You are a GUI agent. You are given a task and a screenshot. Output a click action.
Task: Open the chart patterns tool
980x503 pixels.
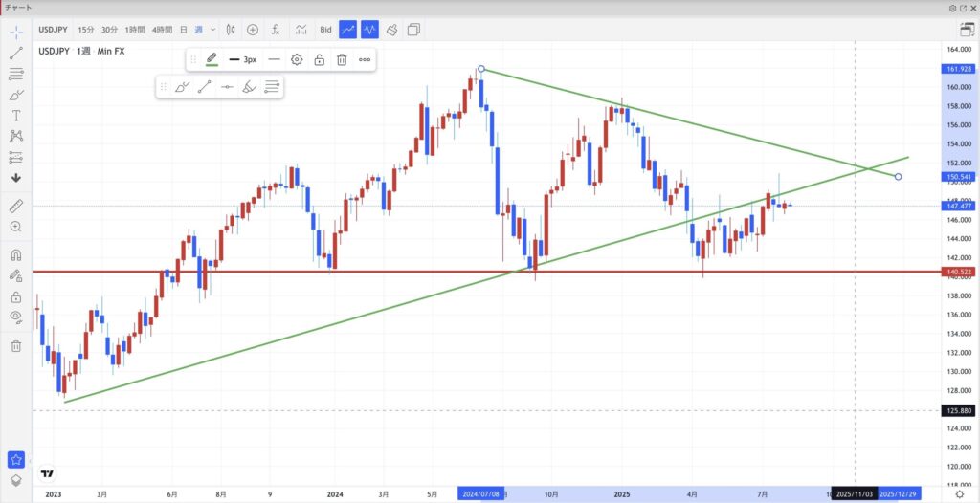tap(16, 136)
